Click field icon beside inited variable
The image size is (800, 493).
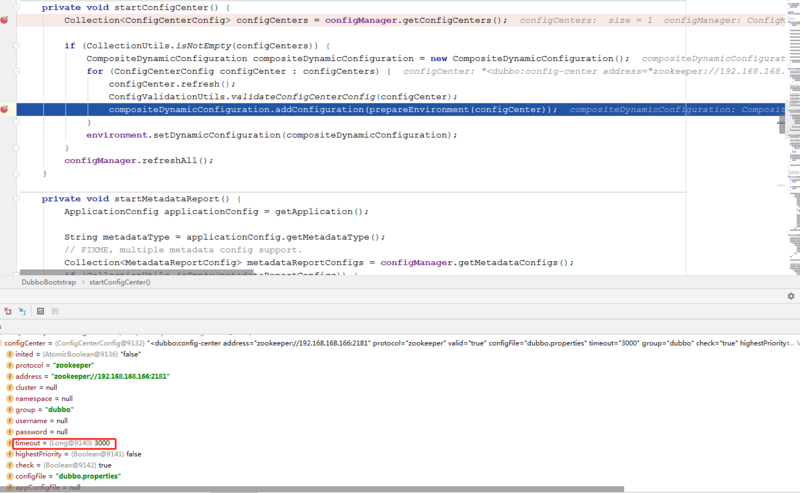(x=10, y=354)
